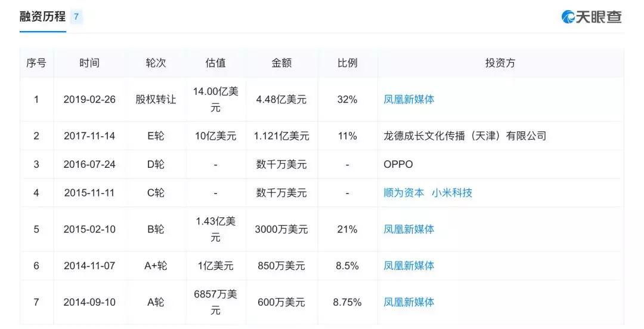
Task: Click the 2019-02-26 date cell
Action: [89, 99]
